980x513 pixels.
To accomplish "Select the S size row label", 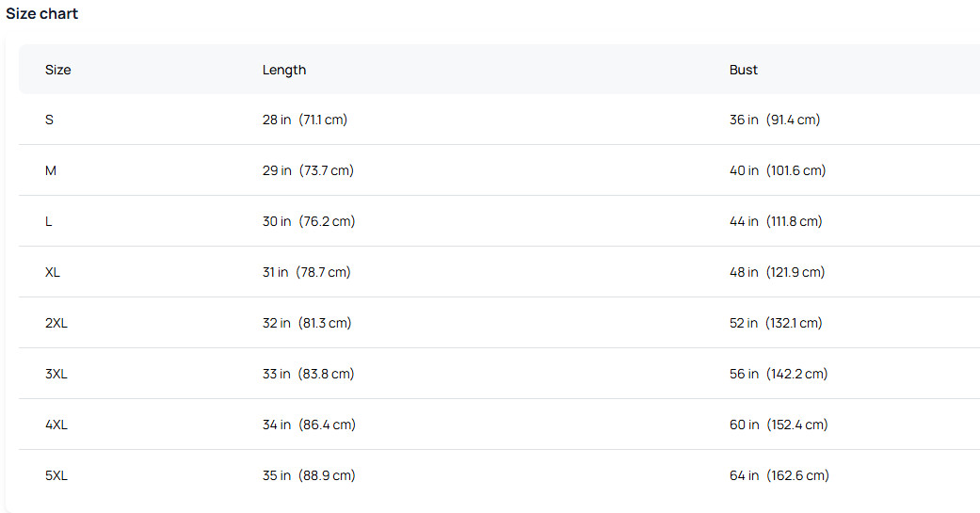I will tap(49, 120).
